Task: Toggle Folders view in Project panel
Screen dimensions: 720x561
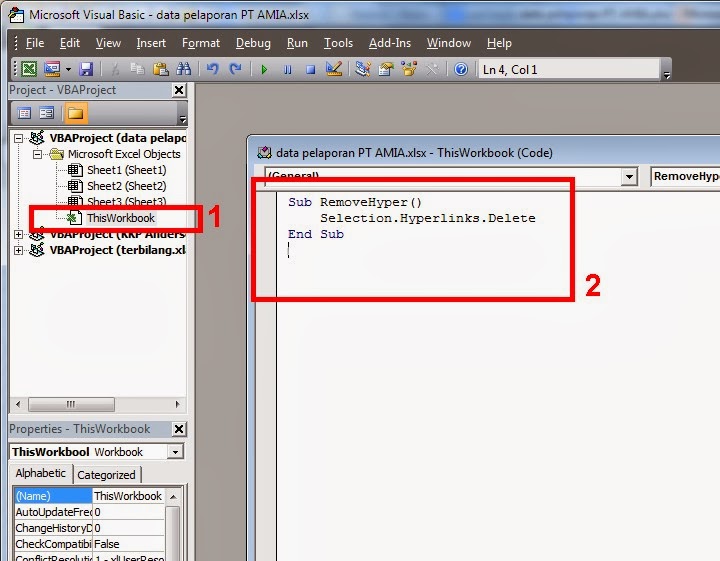Action: click(75, 113)
